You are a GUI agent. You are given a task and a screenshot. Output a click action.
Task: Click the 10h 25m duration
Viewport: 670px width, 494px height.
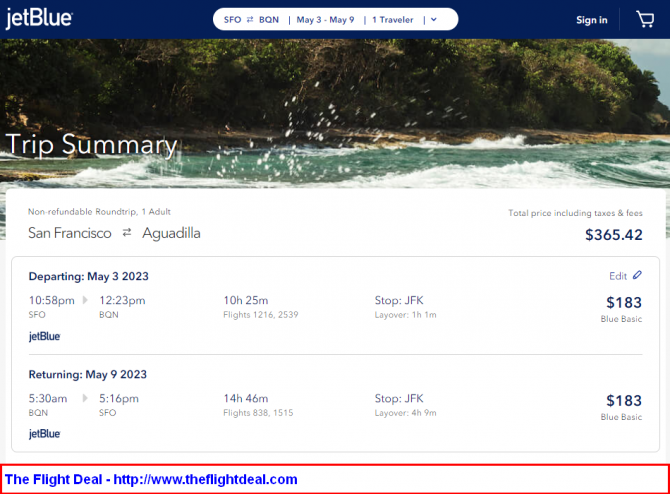246,300
